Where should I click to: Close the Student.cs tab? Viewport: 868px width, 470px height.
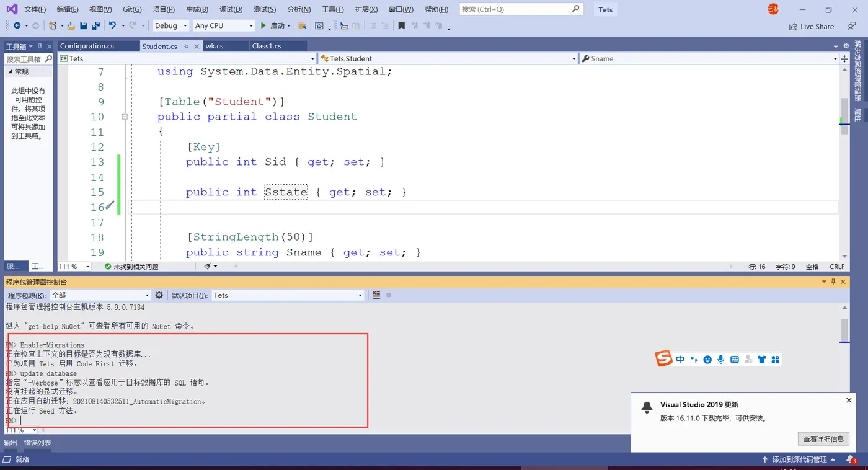pyautogui.click(x=197, y=46)
